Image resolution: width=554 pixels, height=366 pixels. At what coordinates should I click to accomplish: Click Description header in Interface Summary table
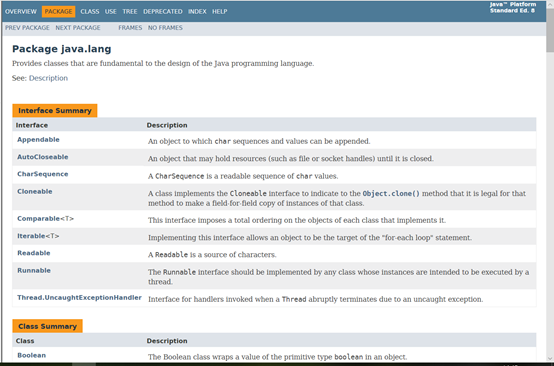click(x=167, y=125)
